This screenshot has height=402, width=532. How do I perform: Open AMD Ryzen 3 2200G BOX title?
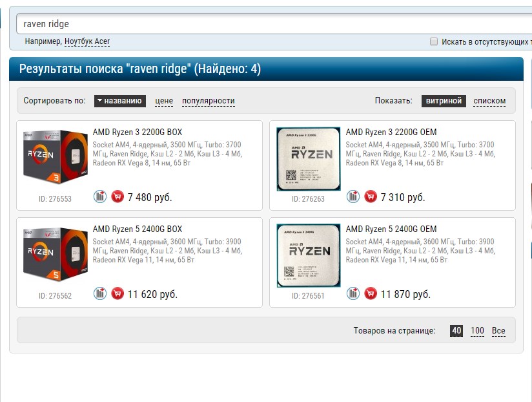point(138,132)
